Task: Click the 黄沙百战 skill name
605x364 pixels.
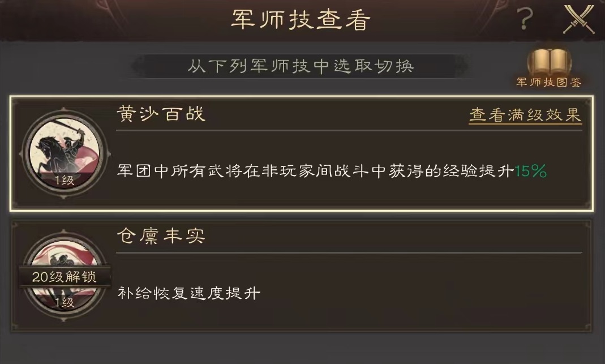Action: (161, 114)
